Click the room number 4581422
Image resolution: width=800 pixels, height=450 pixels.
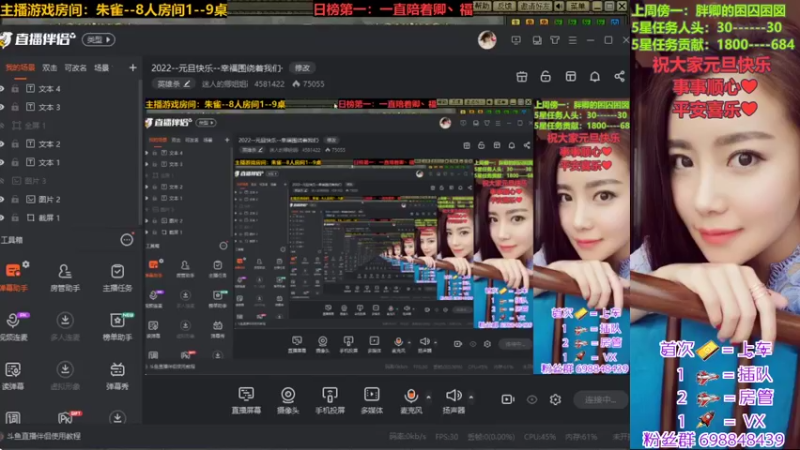pos(269,84)
